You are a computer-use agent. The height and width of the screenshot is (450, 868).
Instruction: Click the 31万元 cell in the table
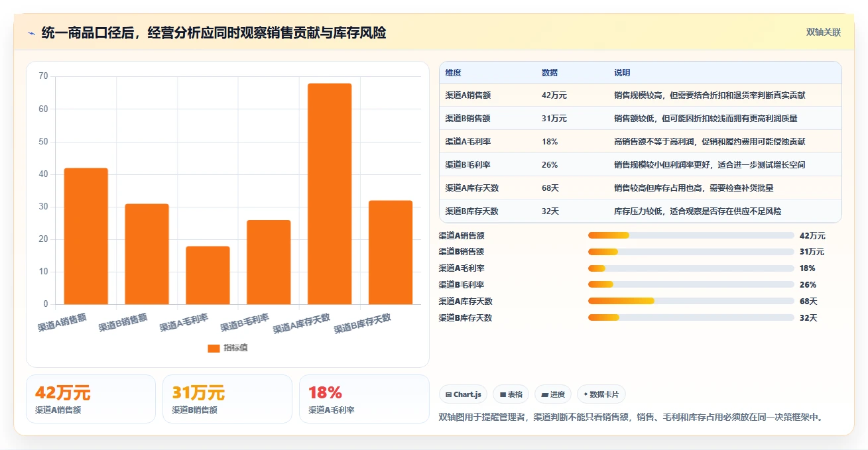tap(554, 119)
